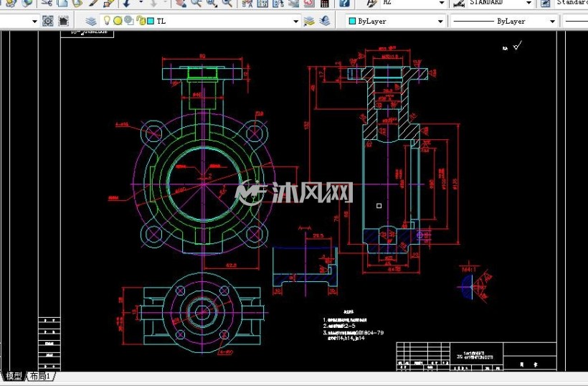Expand the text style dropdown

tap(442, 3)
